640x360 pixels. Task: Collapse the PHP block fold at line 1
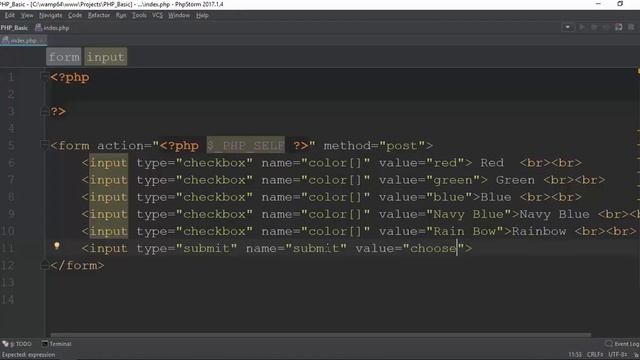[x=44, y=76]
